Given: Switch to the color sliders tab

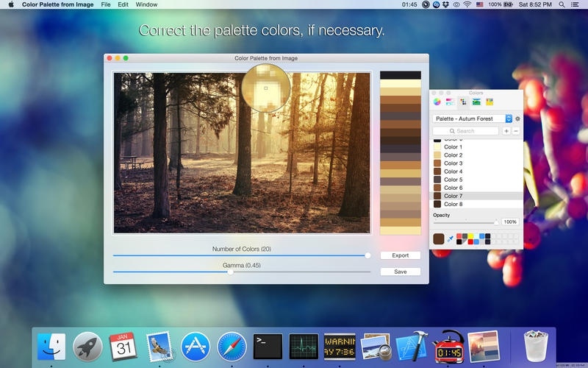Looking at the screenshot, I should click(450, 102).
